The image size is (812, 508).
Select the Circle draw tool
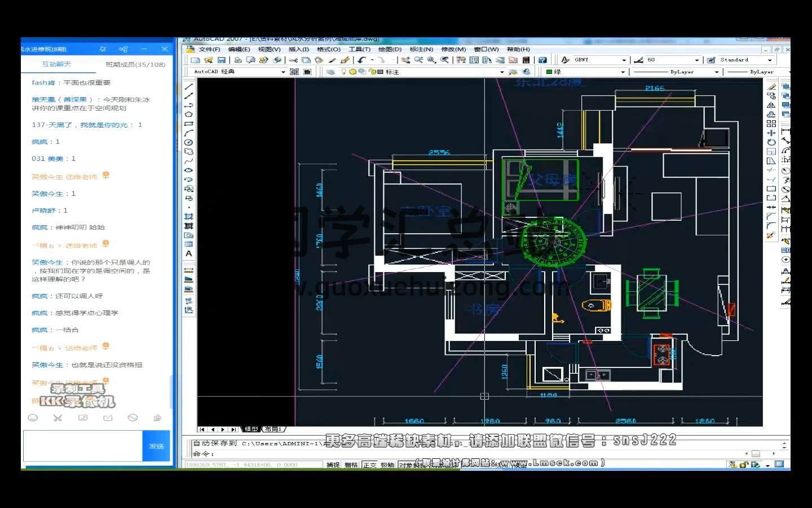(x=189, y=142)
